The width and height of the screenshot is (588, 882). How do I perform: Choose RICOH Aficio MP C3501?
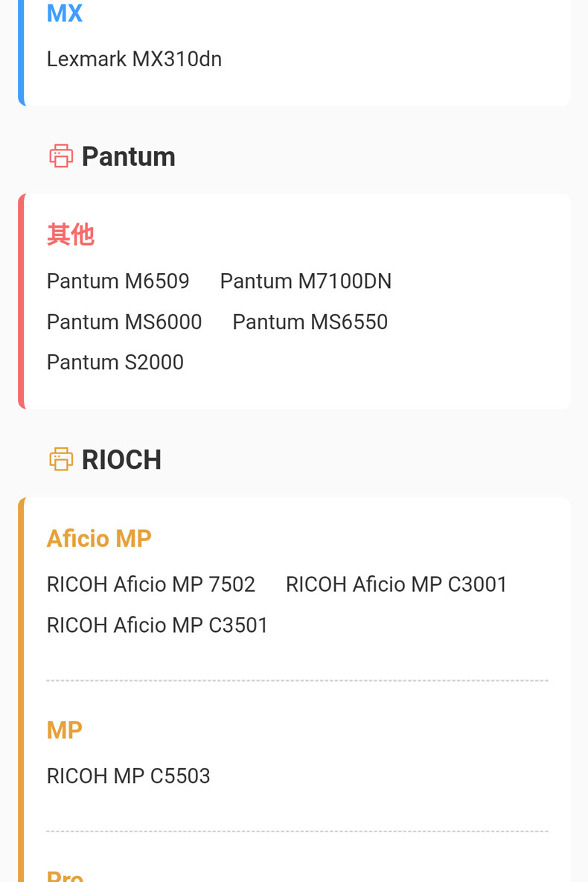coord(157,625)
